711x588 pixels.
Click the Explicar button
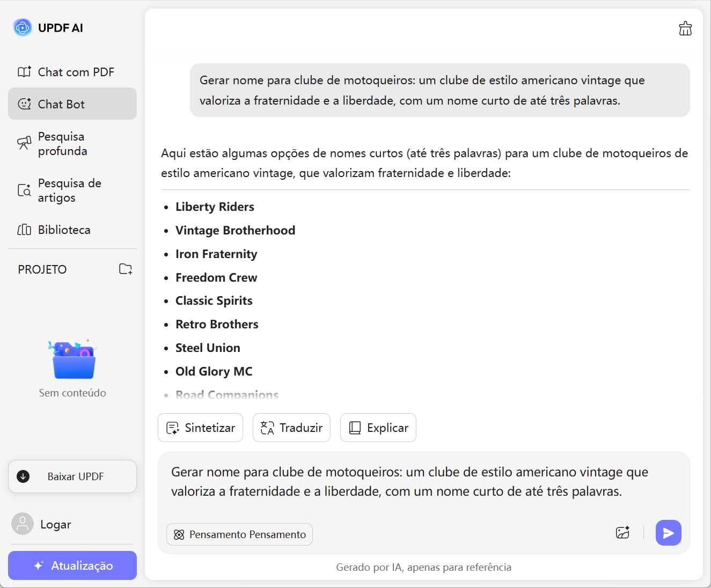(x=378, y=428)
